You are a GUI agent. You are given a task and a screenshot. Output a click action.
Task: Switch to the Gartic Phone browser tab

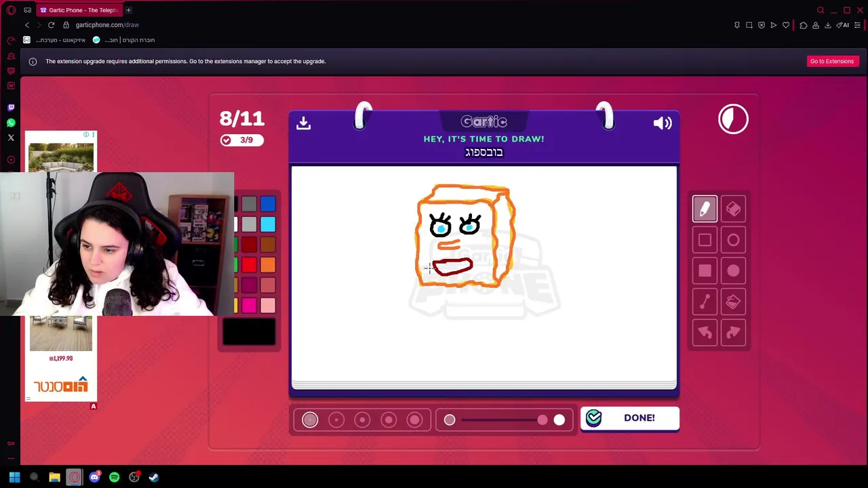coord(78,10)
